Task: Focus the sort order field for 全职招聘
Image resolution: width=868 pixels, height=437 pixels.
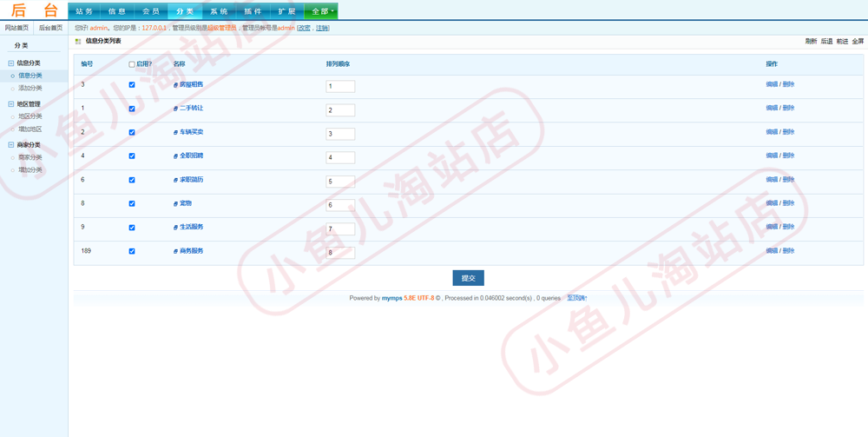Action: pos(340,158)
